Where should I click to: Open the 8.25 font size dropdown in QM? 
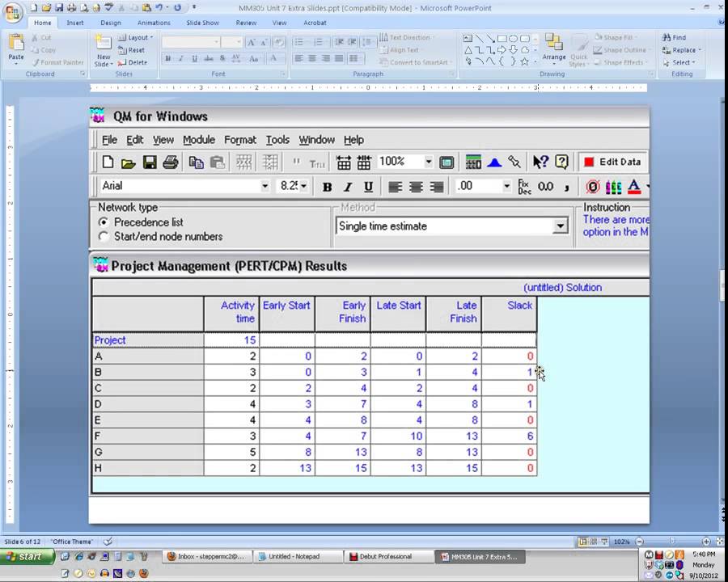click(x=303, y=186)
